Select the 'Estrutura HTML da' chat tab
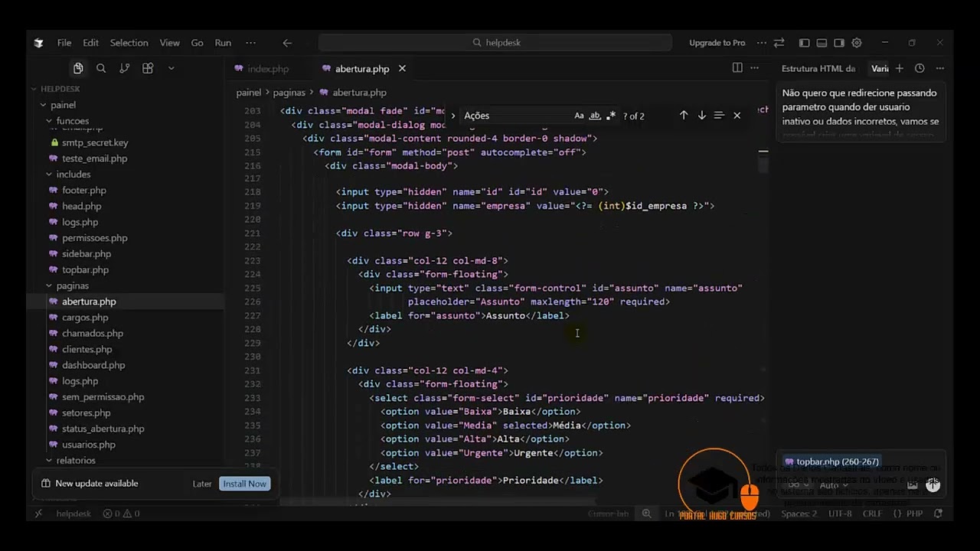 tap(818, 69)
